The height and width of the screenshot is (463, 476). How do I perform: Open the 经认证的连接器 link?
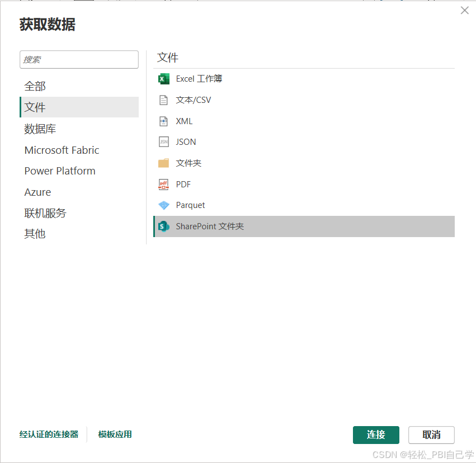pos(49,434)
